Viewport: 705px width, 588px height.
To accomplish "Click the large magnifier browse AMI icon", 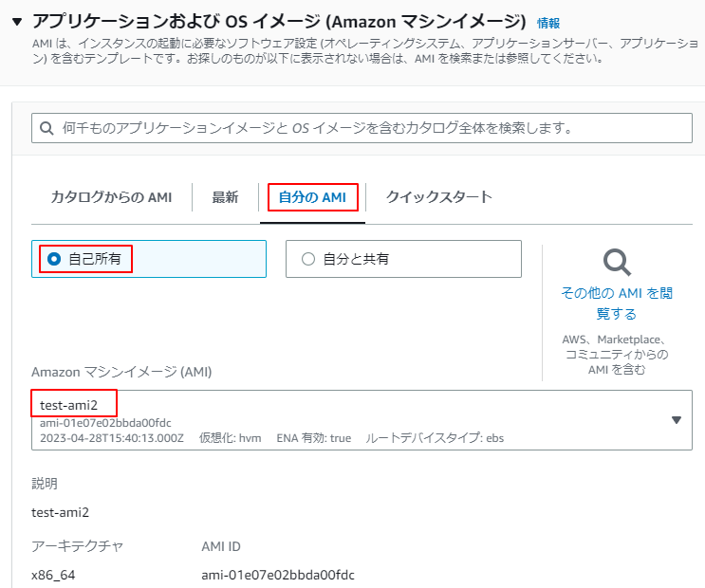I will pos(617,262).
